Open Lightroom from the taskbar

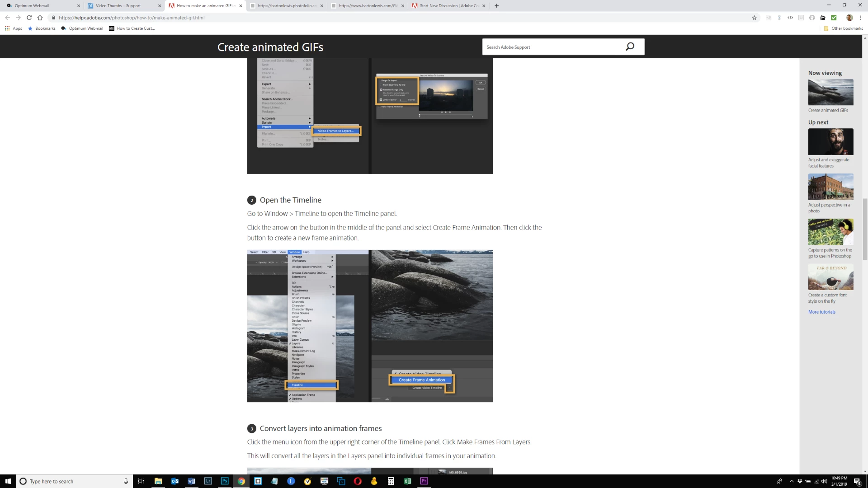pyautogui.click(x=208, y=481)
